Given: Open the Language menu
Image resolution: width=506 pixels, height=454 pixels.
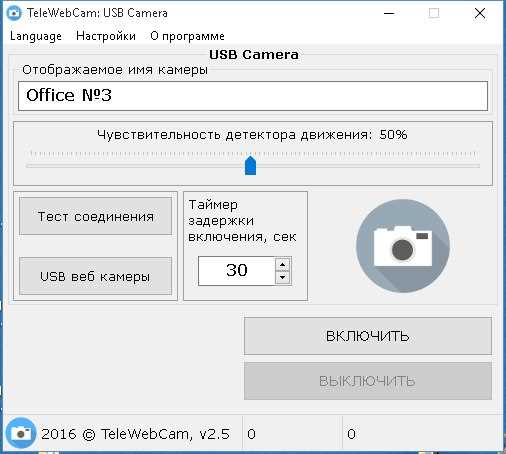Looking at the screenshot, I should point(36,36).
